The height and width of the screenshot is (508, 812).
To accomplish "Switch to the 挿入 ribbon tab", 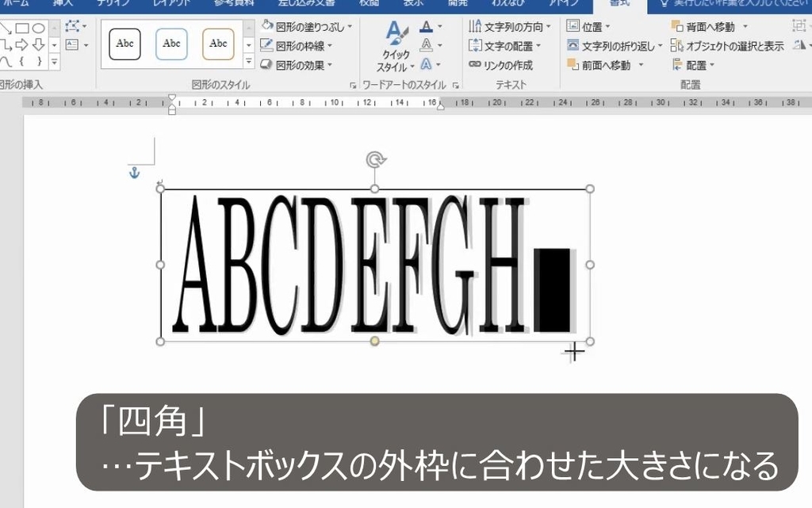I will coord(63,3).
